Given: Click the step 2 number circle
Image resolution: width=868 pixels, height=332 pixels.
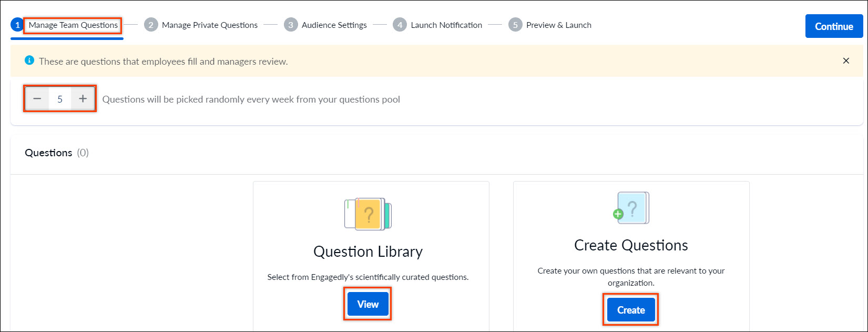Looking at the screenshot, I should pos(151,25).
